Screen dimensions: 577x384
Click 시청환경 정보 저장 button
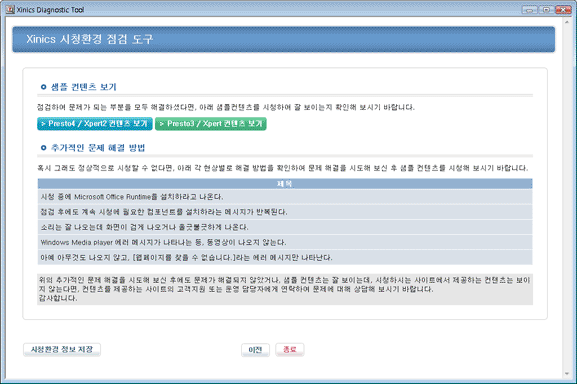pos(62,349)
